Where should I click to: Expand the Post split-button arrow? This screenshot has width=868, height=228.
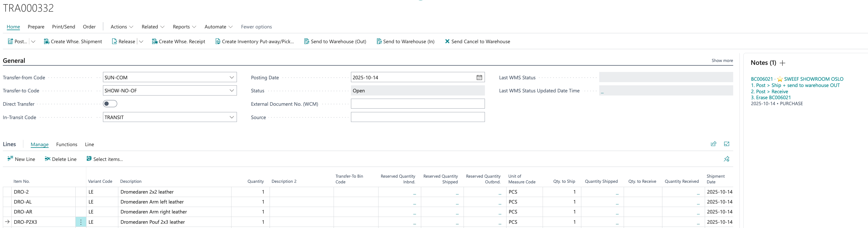(33, 42)
